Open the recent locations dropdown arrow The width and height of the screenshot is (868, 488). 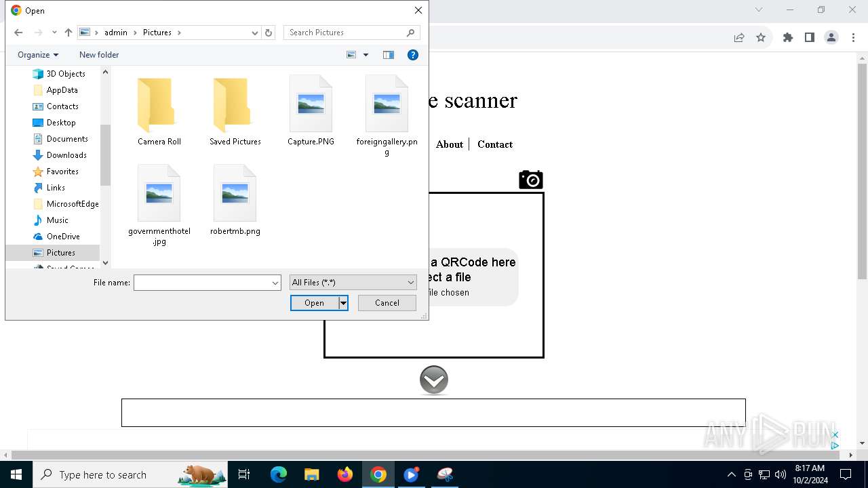(54, 33)
